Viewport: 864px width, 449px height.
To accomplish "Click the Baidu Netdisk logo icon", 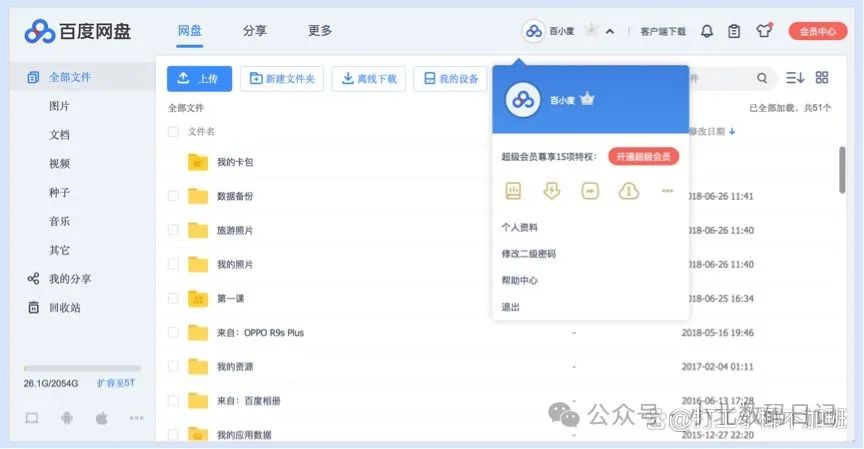I will point(40,31).
